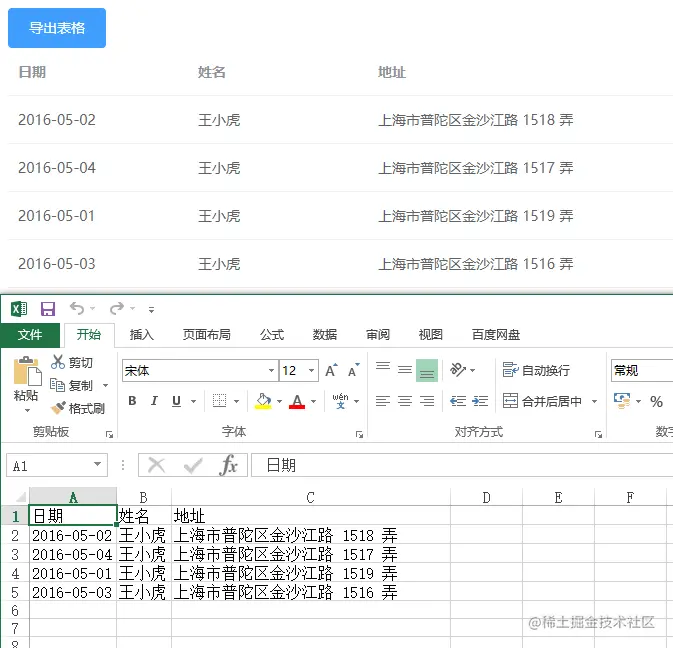Click the formula bar showing 日期
This screenshot has height=648, width=673.
(x=462, y=465)
